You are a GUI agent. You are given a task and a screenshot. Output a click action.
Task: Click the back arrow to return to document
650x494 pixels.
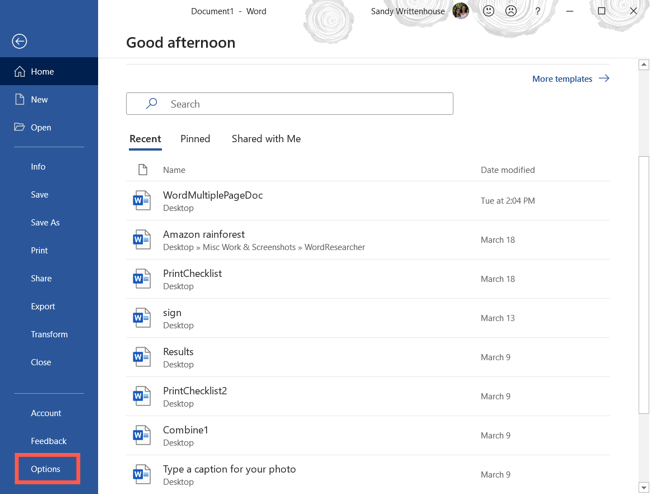(19, 41)
